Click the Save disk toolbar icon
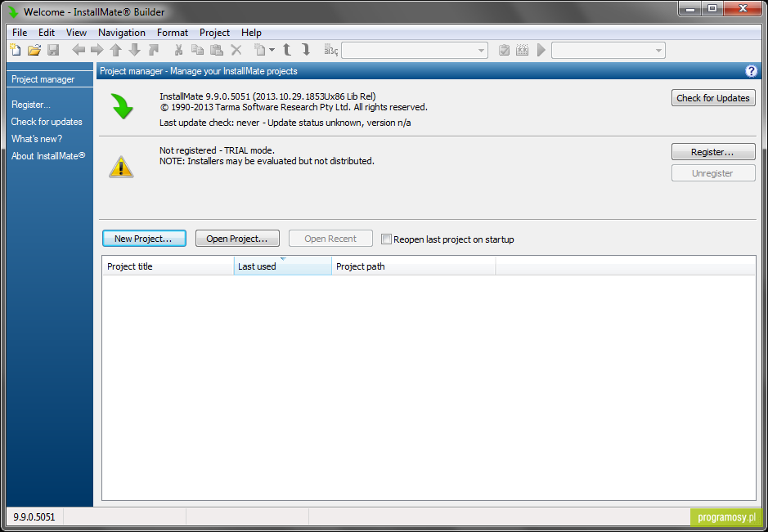Image resolution: width=768 pixels, height=532 pixels. pos(53,50)
